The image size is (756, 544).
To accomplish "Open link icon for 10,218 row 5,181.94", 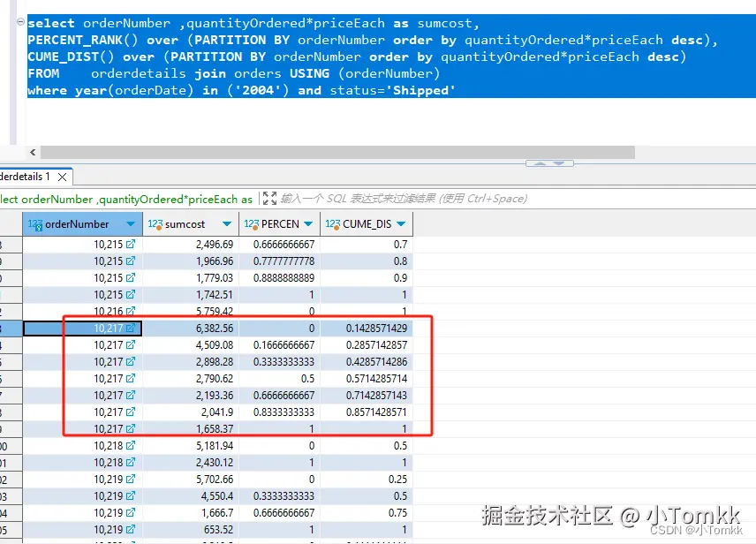I will click(131, 446).
